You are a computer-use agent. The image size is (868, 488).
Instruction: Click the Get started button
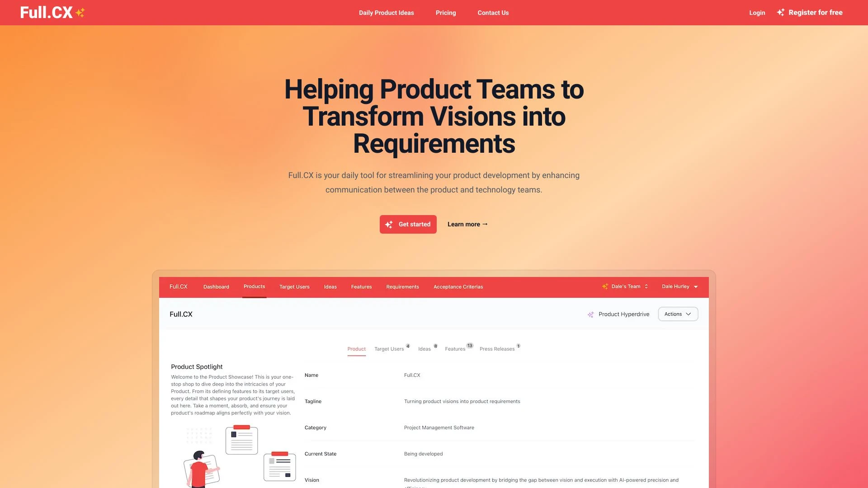point(408,224)
